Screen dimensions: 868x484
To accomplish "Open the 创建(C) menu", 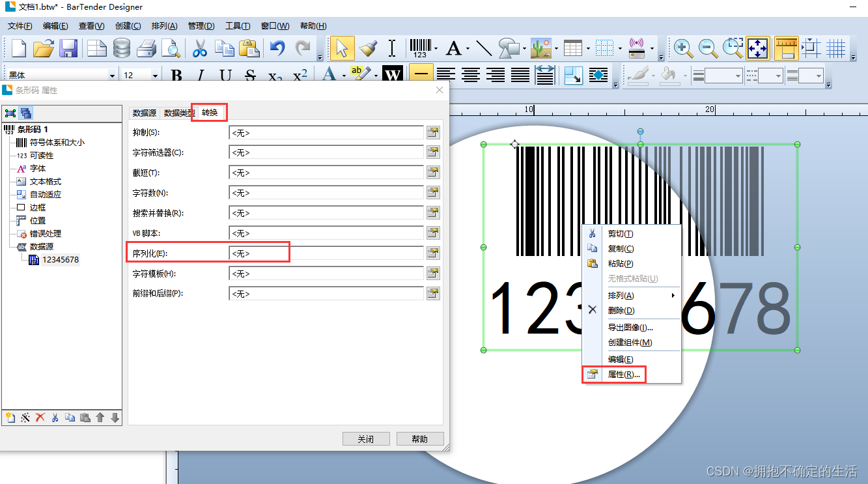I will click(128, 26).
